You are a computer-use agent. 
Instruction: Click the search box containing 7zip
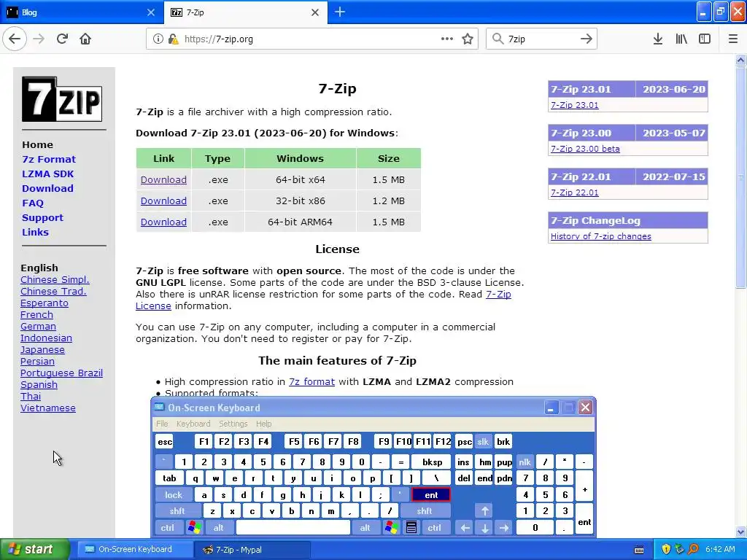[x=541, y=39]
